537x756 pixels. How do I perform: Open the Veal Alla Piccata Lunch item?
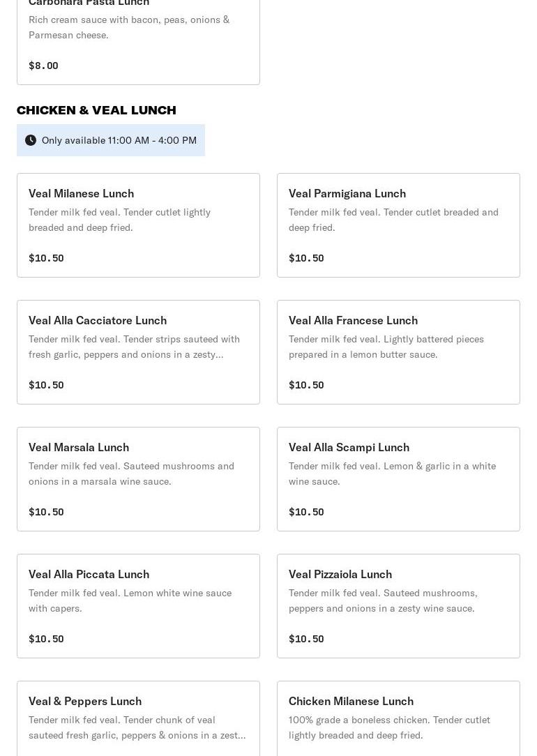138,605
